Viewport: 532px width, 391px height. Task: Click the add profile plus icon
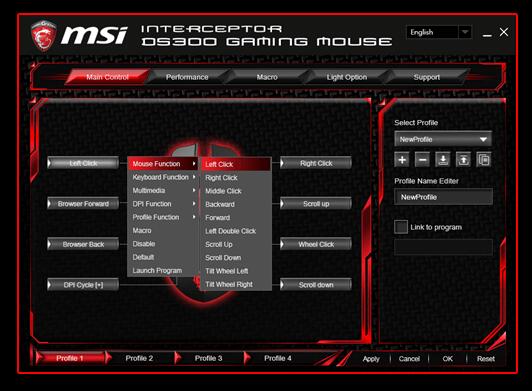pos(402,160)
